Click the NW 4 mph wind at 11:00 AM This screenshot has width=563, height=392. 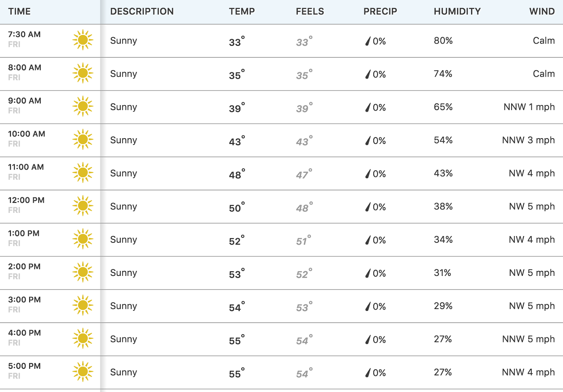coord(532,173)
